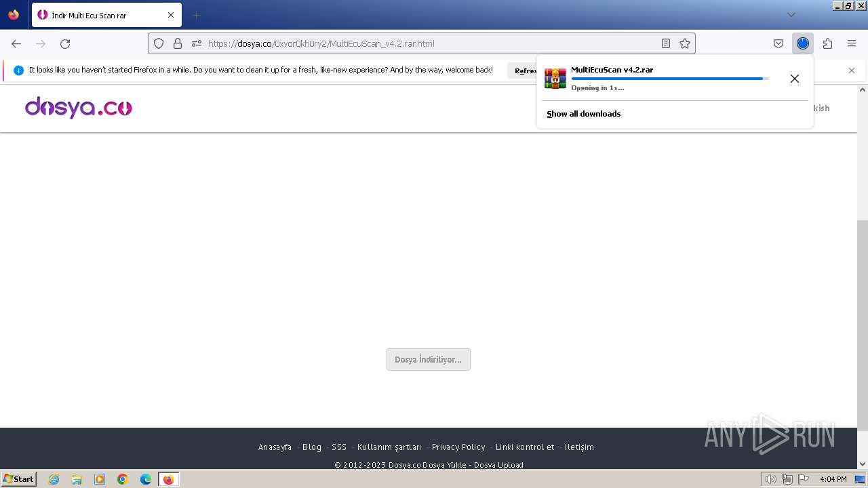Toggle reader view in address bar
868x488 pixels.
click(666, 43)
